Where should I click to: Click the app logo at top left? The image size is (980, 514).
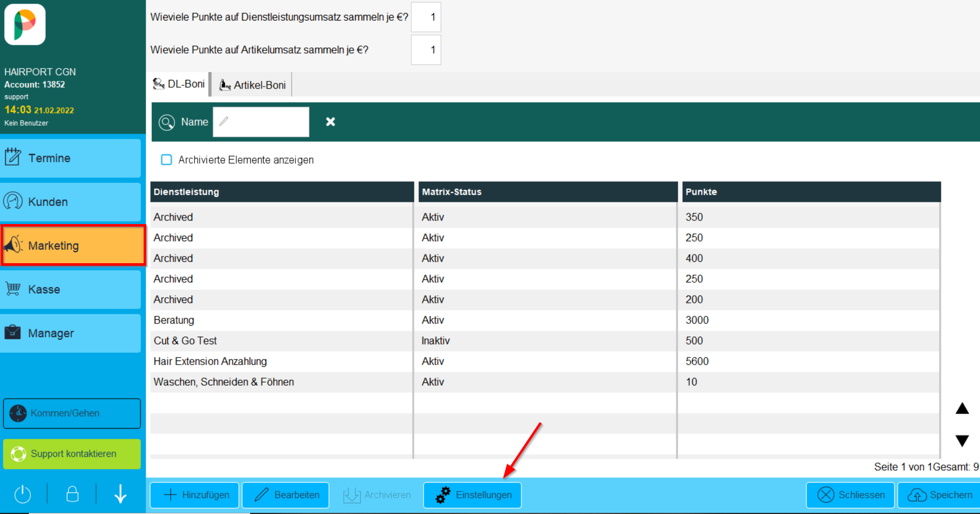pos(25,24)
